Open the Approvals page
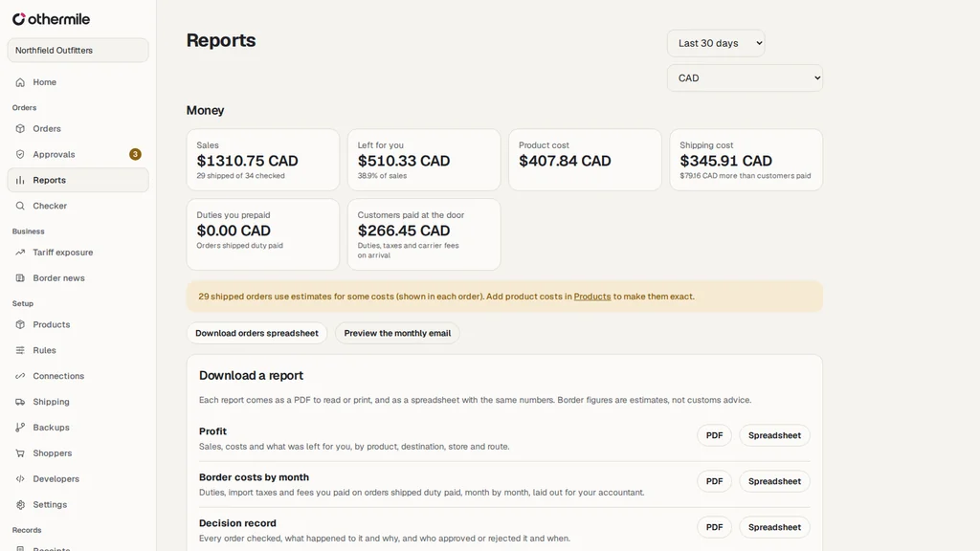This screenshot has width=980, height=551. 78,154
